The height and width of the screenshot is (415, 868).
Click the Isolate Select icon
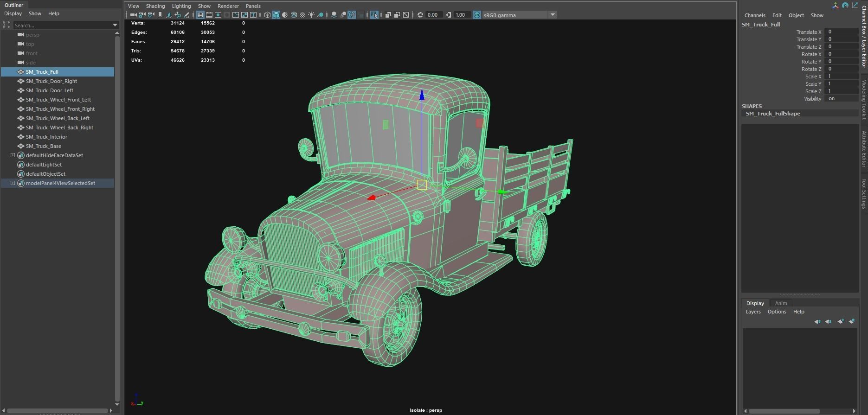click(374, 15)
